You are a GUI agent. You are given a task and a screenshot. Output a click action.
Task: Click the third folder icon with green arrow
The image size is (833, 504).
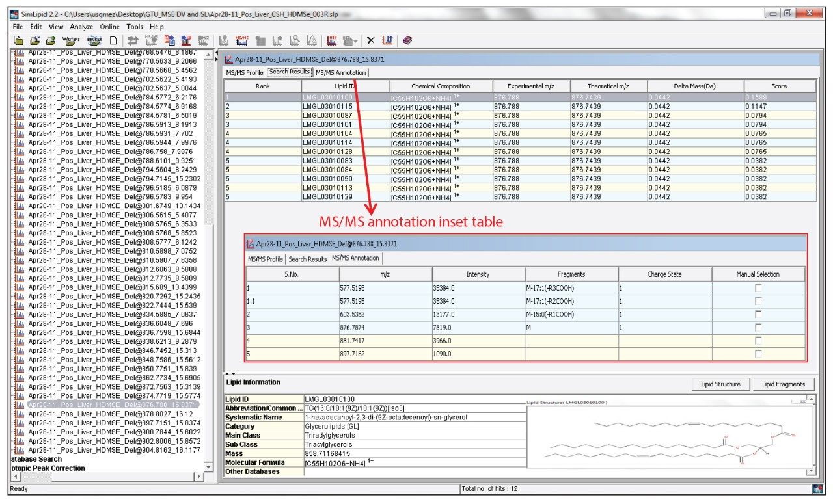point(50,40)
